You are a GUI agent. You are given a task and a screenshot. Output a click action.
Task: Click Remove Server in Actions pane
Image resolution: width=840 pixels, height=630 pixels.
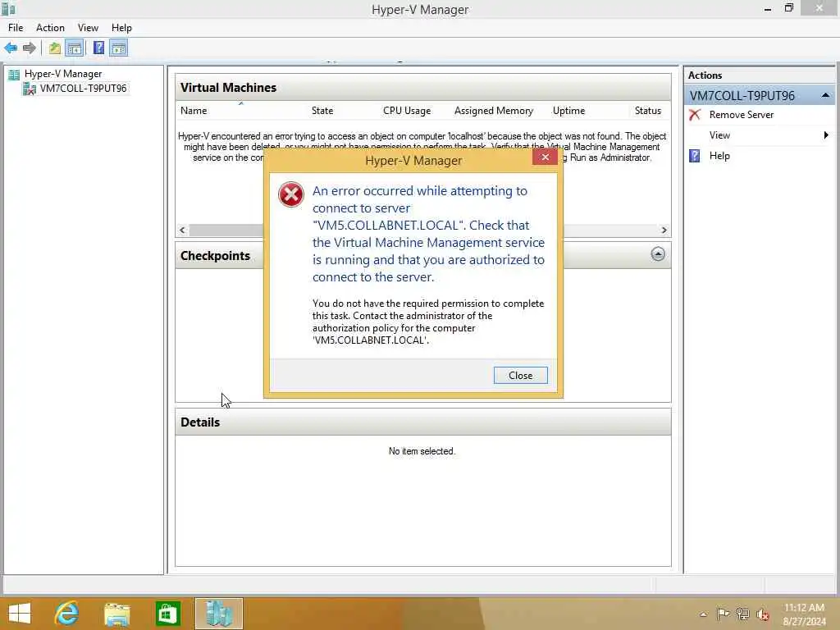click(741, 115)
